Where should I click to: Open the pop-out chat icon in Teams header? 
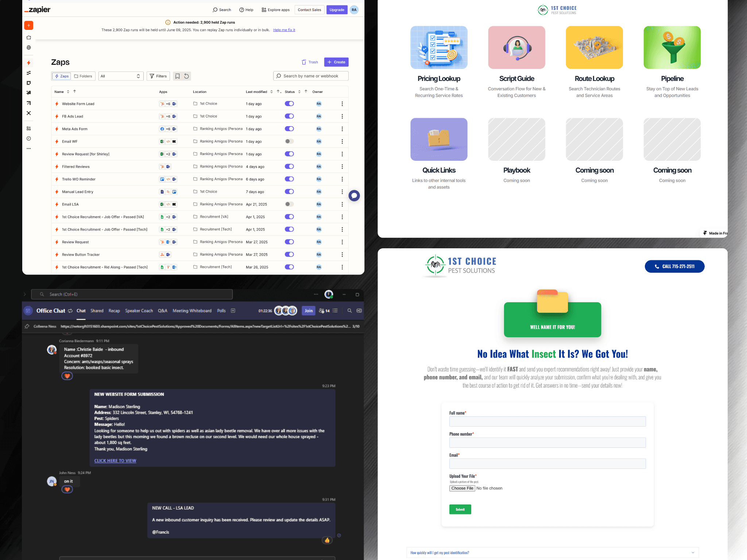359,311
